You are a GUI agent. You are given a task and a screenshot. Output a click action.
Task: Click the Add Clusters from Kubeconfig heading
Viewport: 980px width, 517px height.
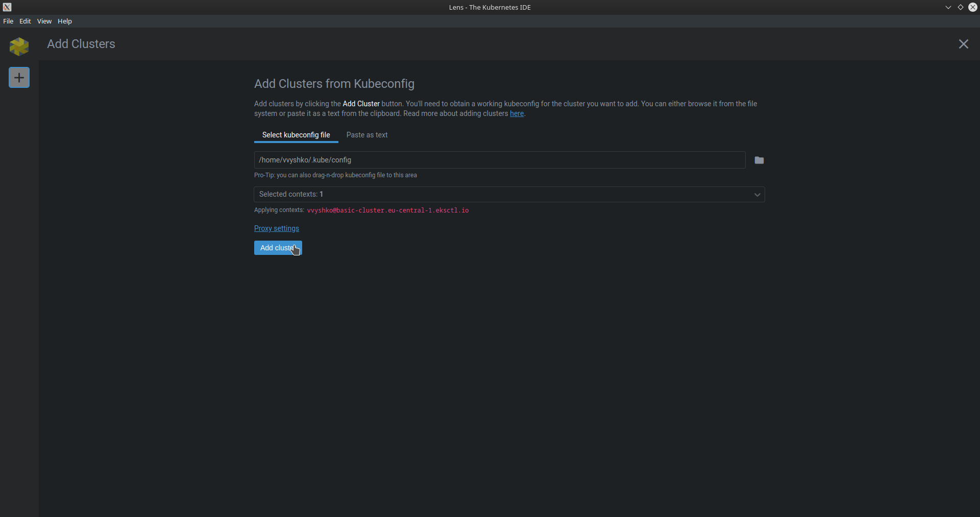(x=334, y=84)
